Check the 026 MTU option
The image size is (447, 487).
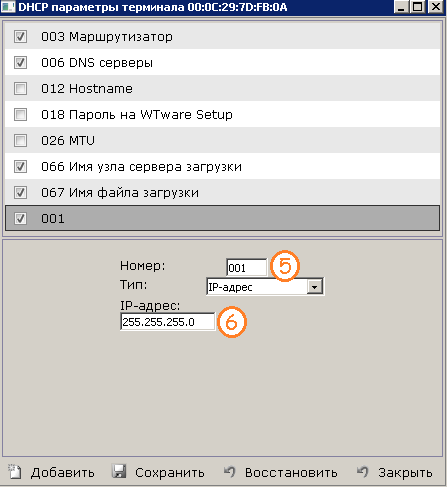(20, 140)
